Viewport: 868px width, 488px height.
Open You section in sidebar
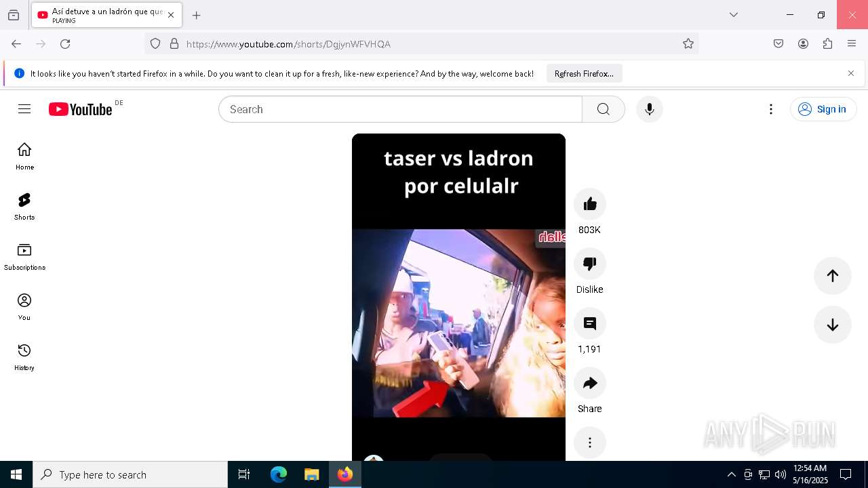pos(24,306)
